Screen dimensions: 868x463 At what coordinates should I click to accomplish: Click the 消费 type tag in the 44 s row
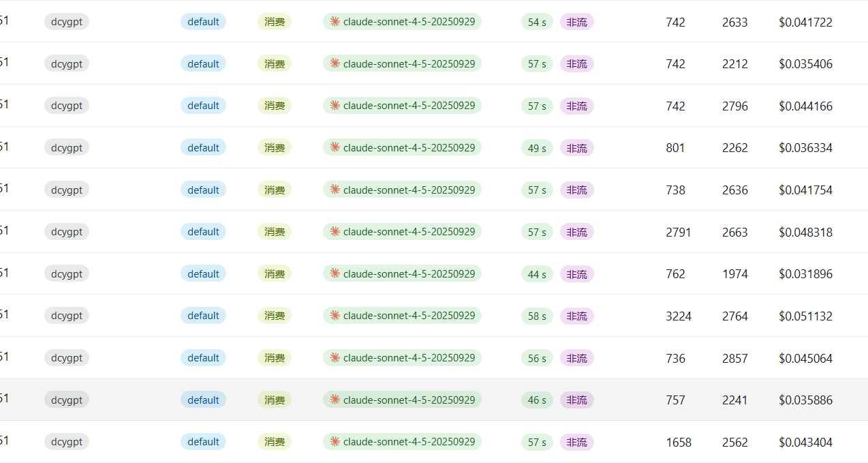click(275, 274)
